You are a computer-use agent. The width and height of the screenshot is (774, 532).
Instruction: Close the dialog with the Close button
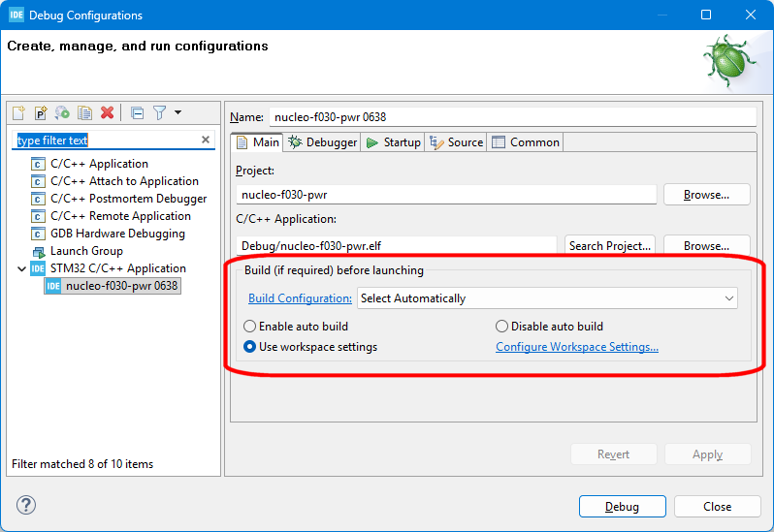coord(717,507)
